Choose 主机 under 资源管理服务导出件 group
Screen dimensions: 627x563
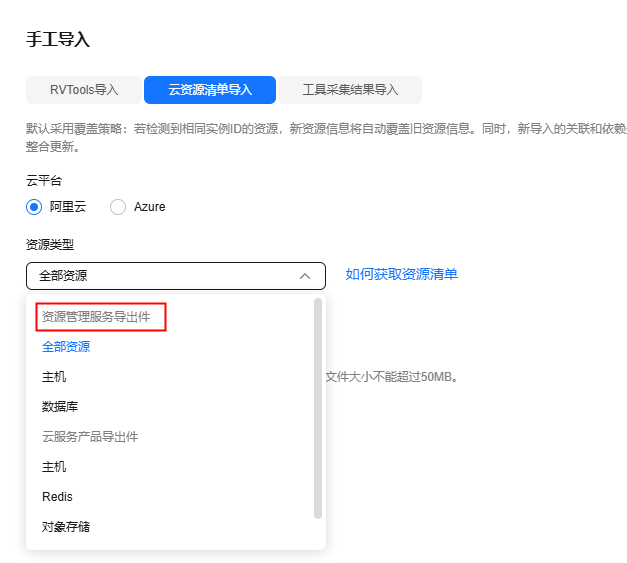click(54, 377)
